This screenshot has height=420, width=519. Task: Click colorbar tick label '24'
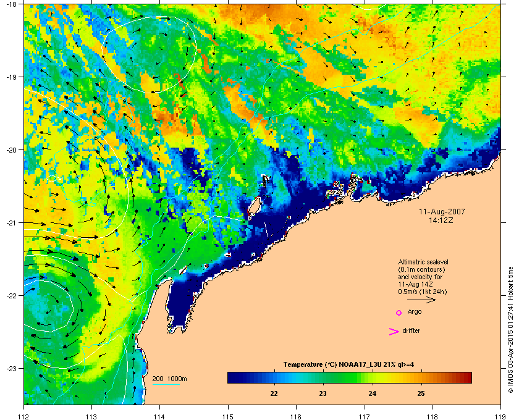pos(373,393)
